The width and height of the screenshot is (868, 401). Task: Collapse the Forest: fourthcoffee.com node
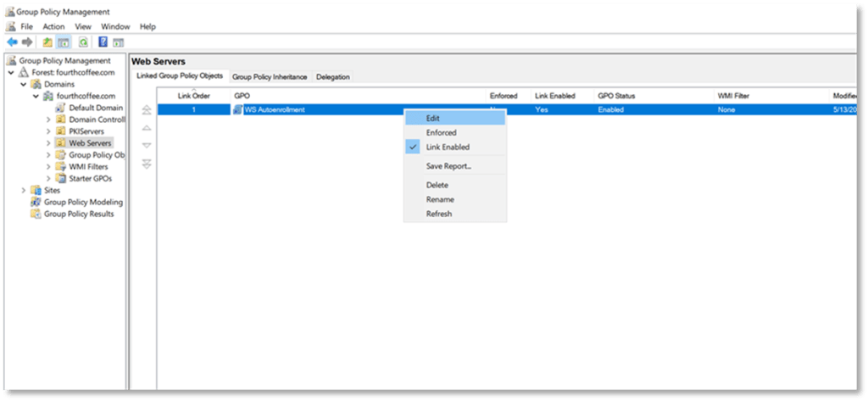[12, 73]
